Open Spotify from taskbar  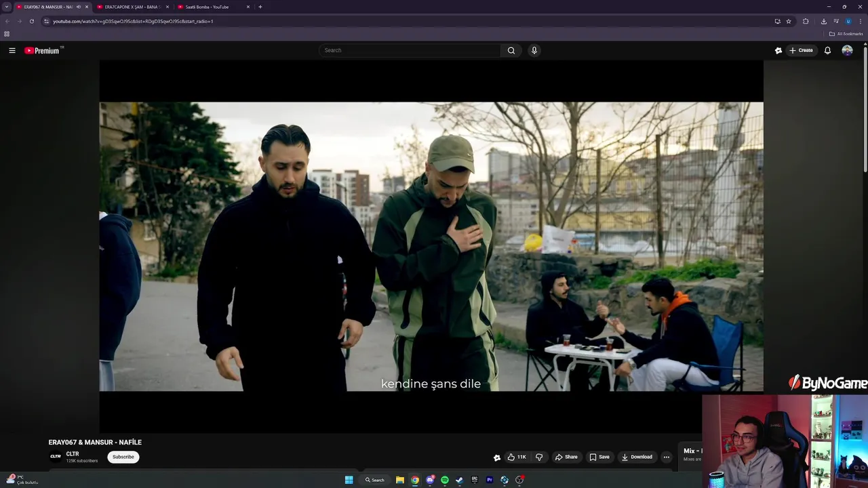445,480
